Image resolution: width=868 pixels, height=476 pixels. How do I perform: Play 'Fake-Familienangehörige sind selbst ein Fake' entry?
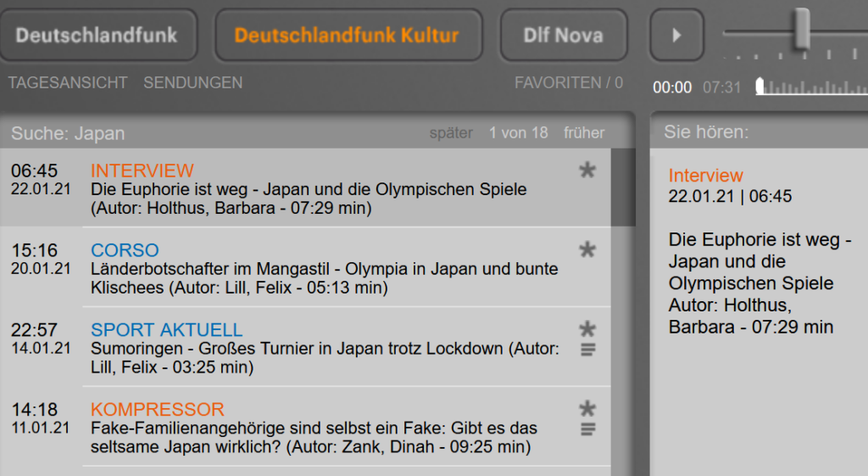[314, 437]
